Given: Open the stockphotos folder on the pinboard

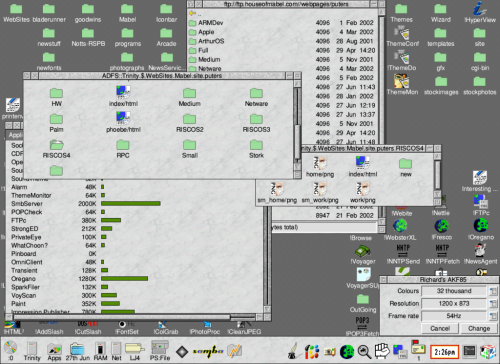Looking at the screenshot, I should pyautogui.click(x=480, y=86).
